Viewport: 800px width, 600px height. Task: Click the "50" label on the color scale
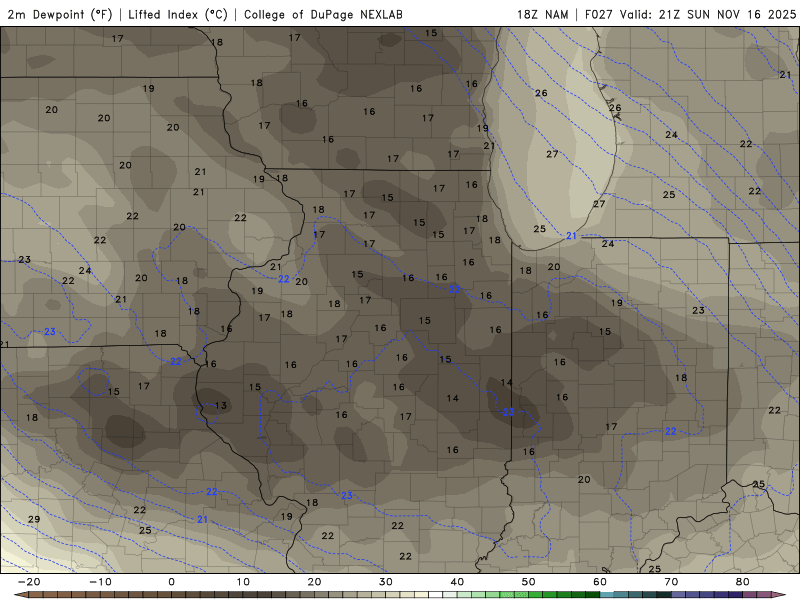pos(529,582)
